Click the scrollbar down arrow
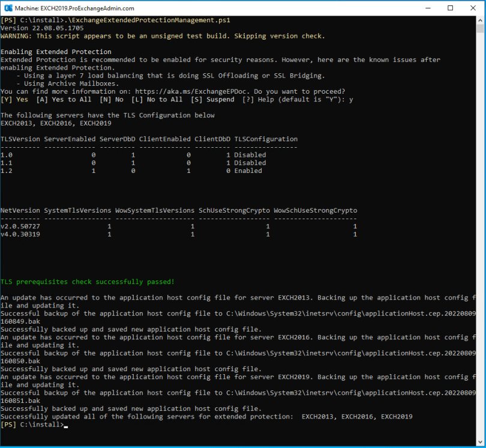Screen dimensions: 486x448 [x=480, y=441]
